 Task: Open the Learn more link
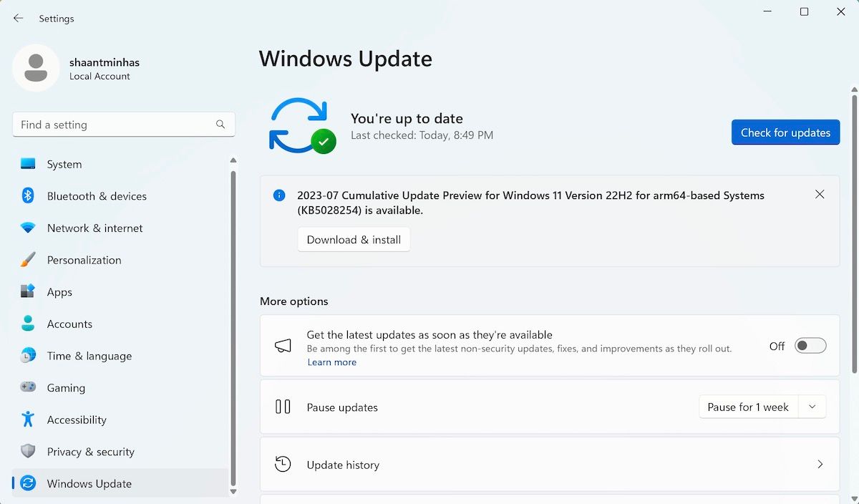coord(331,362)
